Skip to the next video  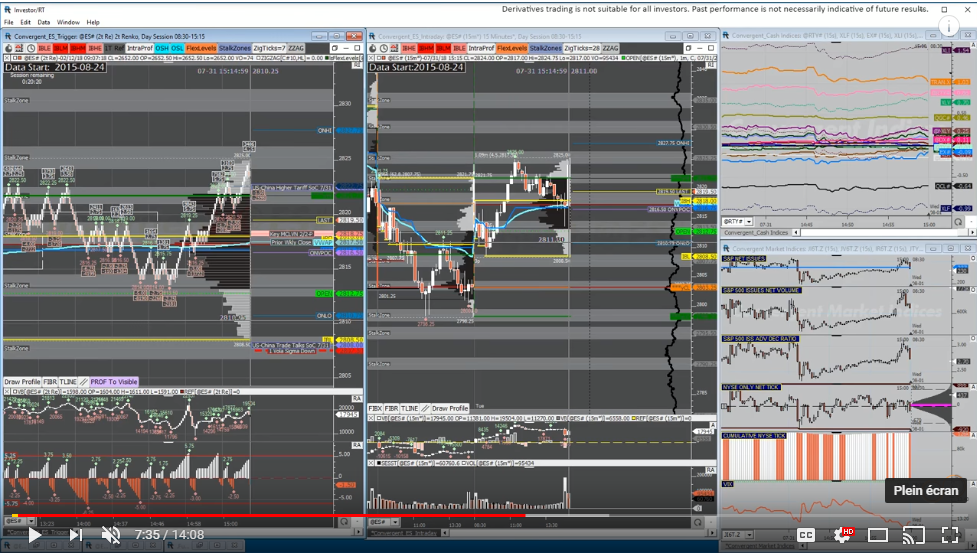point(75,534)
